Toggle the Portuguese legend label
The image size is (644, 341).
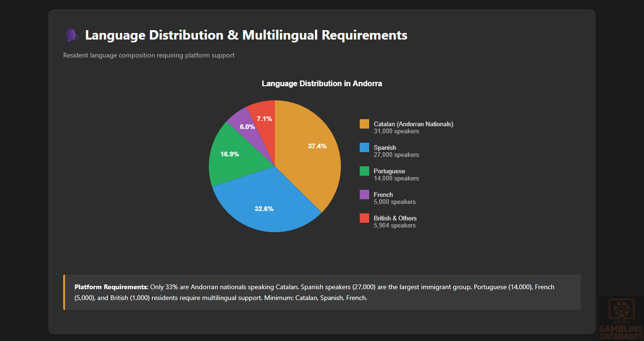pos(389,171)
